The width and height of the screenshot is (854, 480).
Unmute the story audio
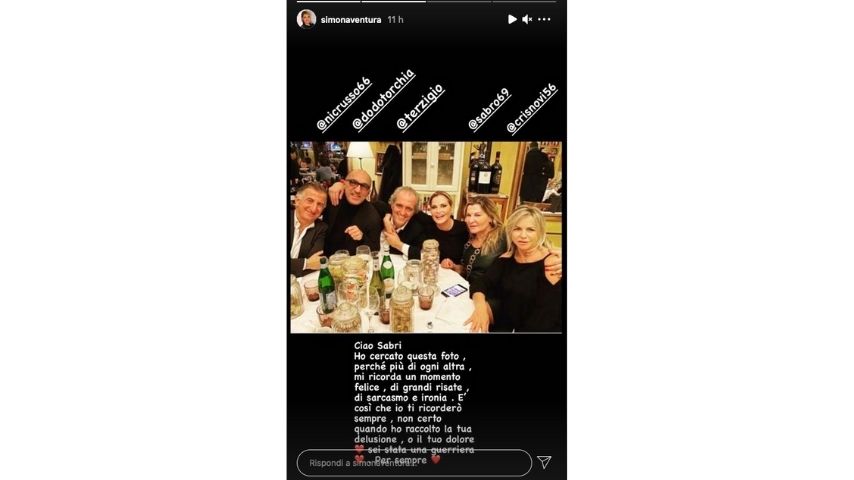click(527, 19)
